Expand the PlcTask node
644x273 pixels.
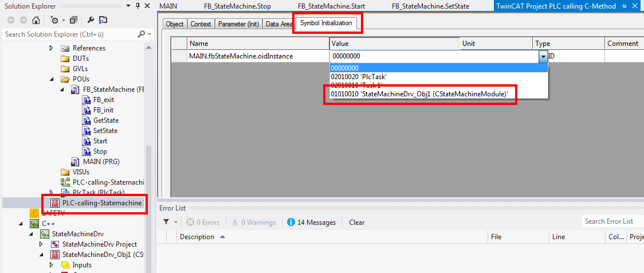pyautogui.click(x=52, y=192)
